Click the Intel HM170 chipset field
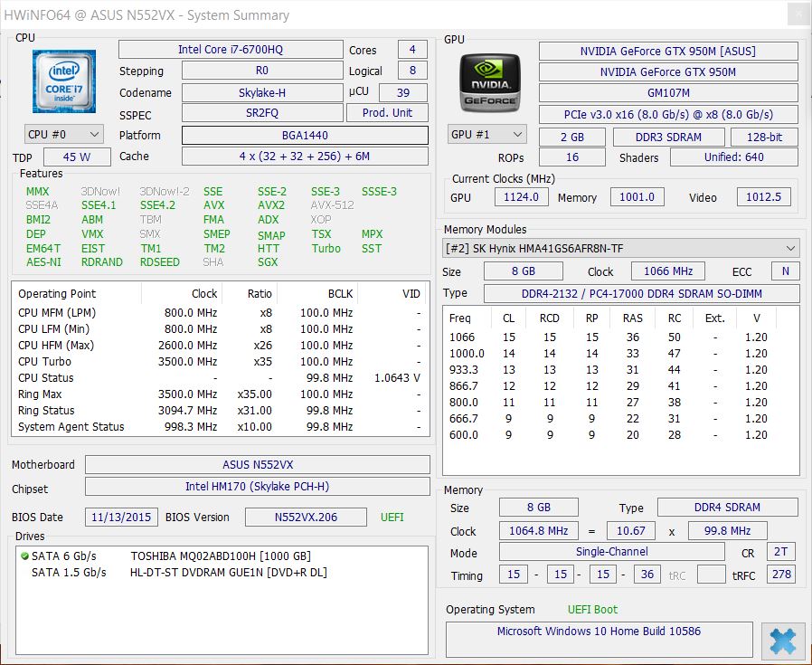812x665 pixels. pyautogui.click(x=257, y=487)
